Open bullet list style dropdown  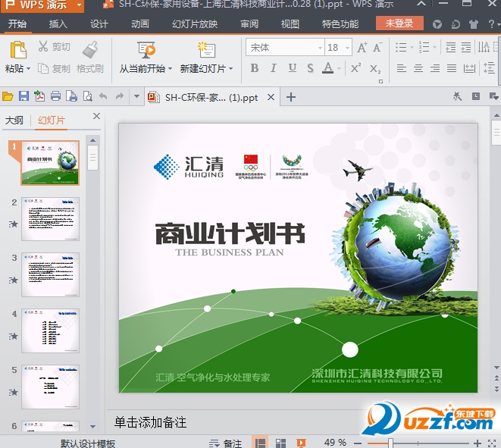tap(412, 48)
